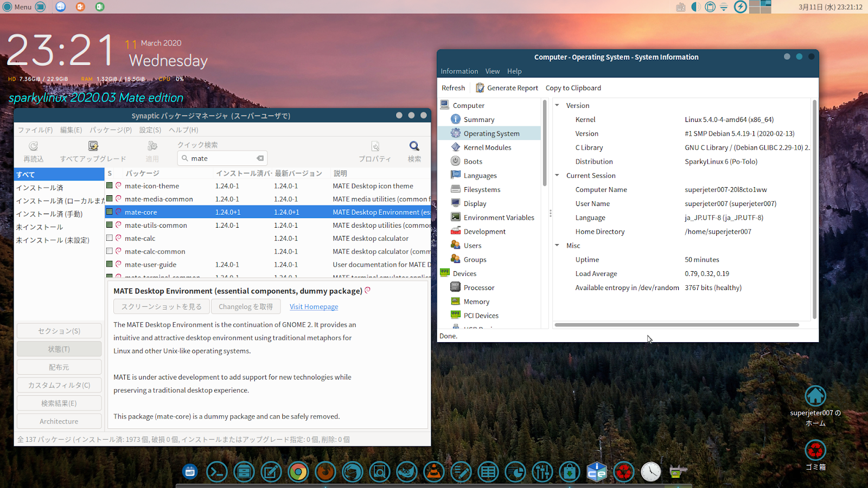Open the analog clock in the dock

pos(650,472)
